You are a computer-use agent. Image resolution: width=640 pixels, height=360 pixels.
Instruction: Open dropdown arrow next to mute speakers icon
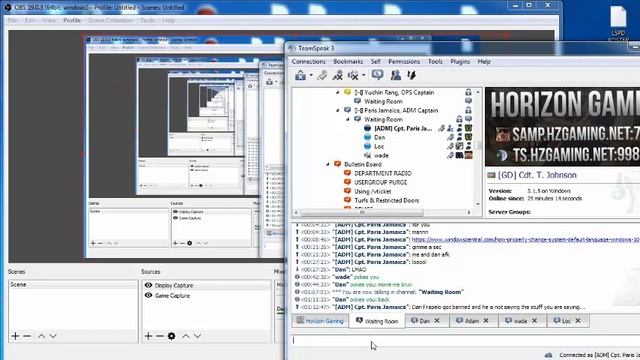[x=364, y=75]
